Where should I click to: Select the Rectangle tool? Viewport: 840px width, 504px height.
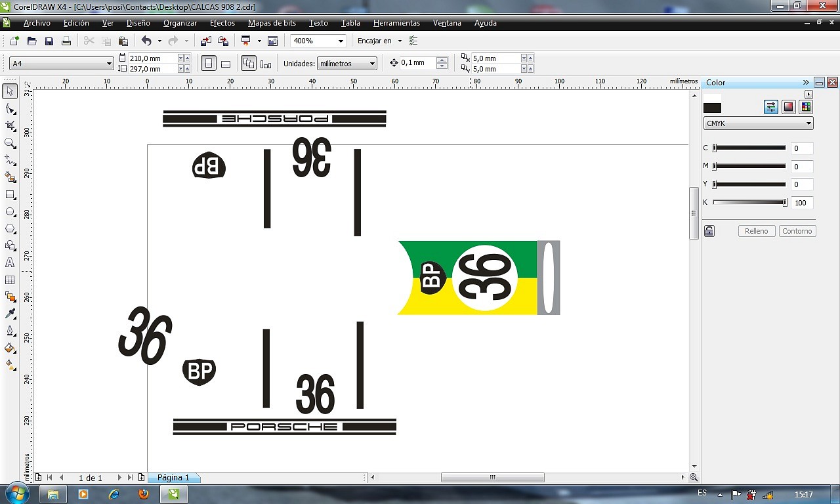pyautogui.click(x=10, y=195)
